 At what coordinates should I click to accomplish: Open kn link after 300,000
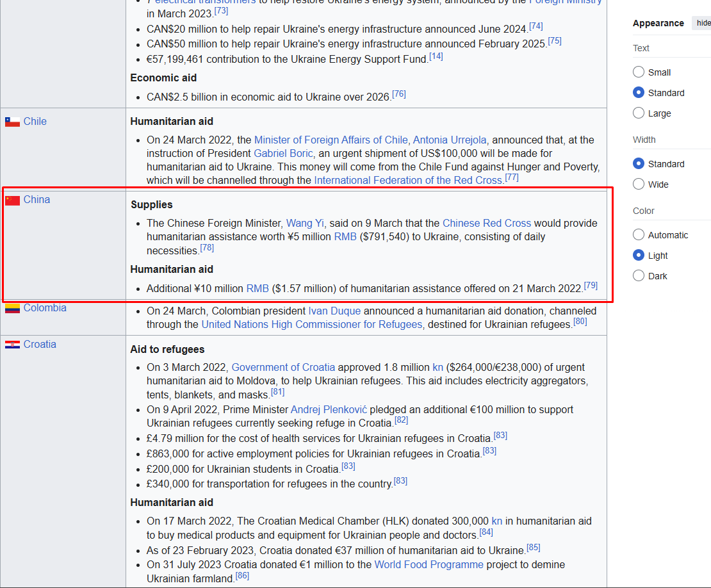click(x=497, y=521)
